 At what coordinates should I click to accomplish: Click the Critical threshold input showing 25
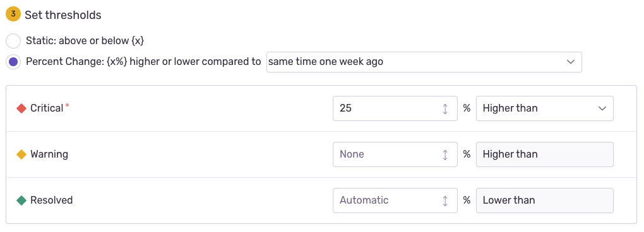pyautogui.click(x=395, y=108)
